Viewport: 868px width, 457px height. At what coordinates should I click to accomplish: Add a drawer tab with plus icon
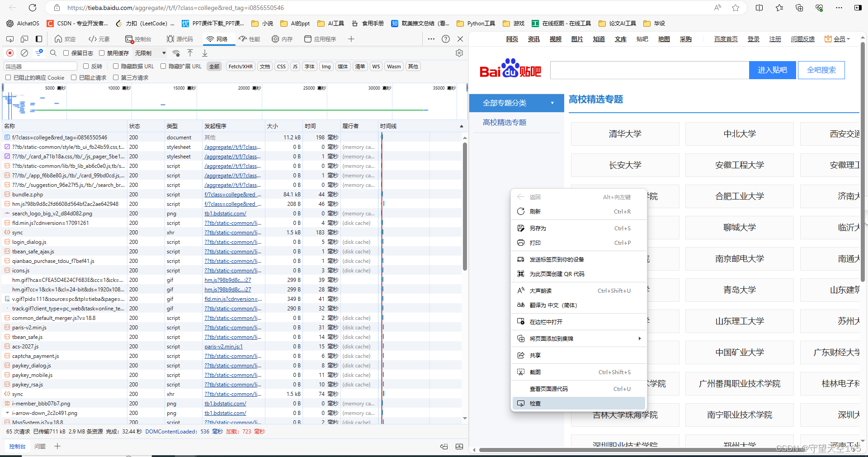[57, 446]
